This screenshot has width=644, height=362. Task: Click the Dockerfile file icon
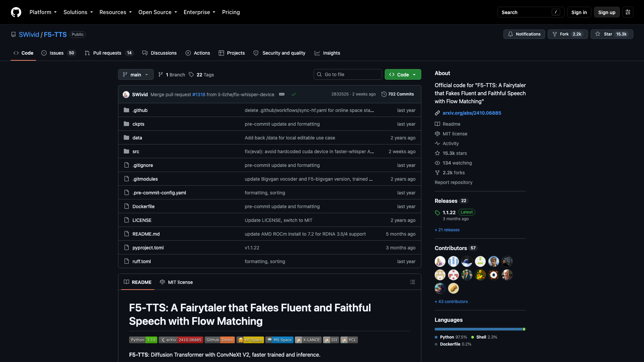pos(126,206)
